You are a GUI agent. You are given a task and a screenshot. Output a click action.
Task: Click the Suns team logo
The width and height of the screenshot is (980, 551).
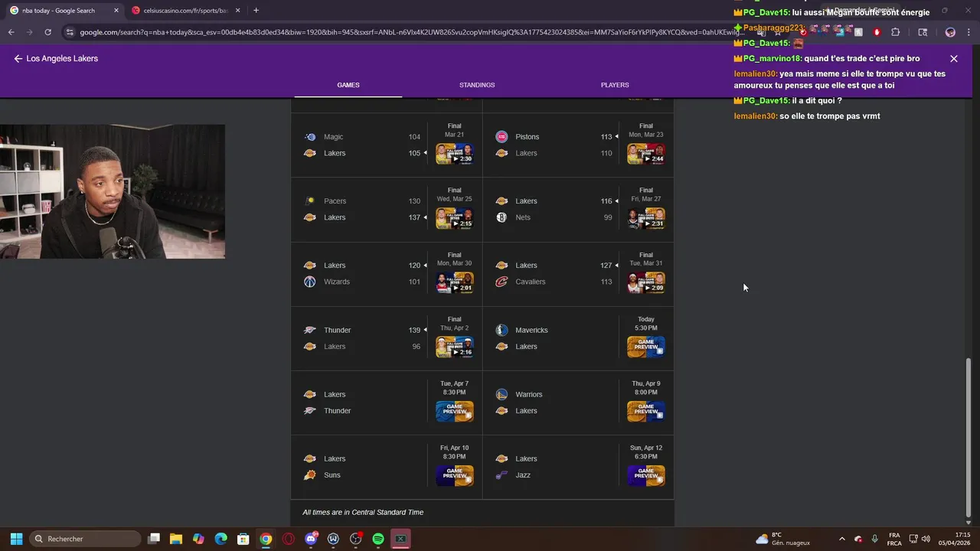click(x=310, y=475)
